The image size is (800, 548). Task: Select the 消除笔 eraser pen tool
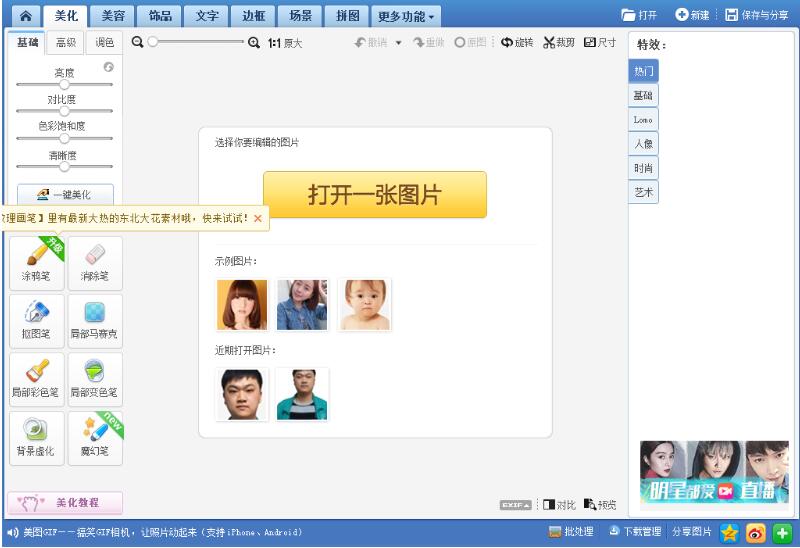click(95, 263)
